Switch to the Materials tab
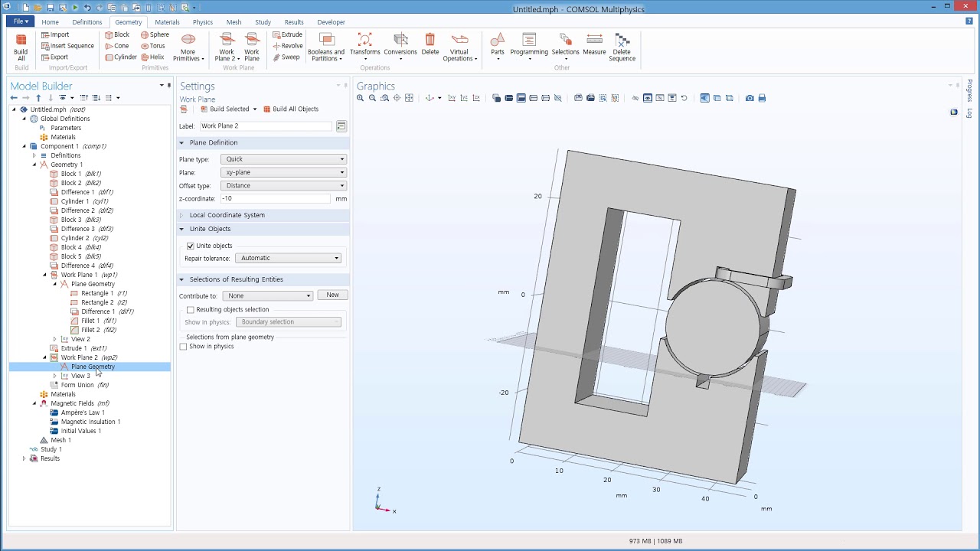This screenshot has width=980, height=551. coord(167,22)
